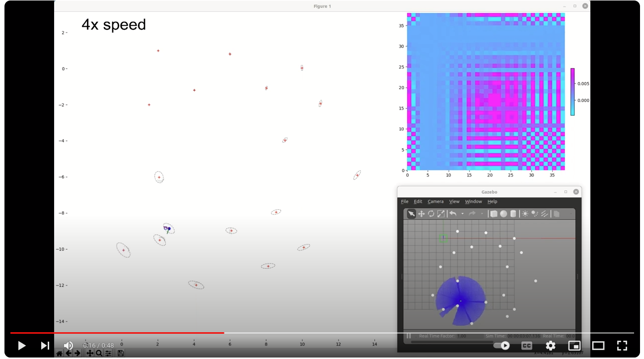Click the Real Time Factor field
Screen dimensions: 644x359
pos(470,336)
